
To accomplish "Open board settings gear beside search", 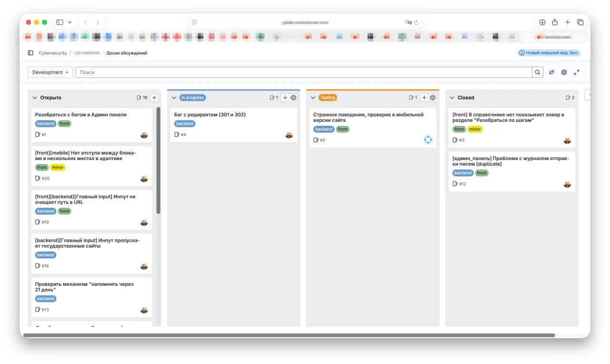I will click(x=564, y=72).
